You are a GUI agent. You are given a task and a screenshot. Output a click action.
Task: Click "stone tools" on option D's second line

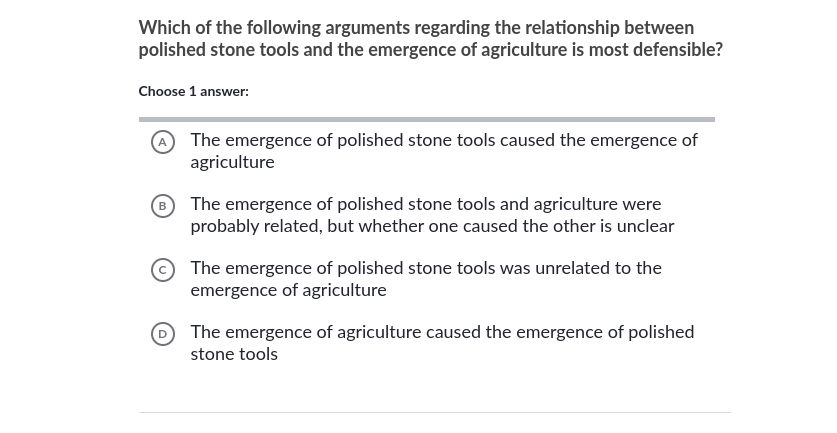(x=234, y=354)
